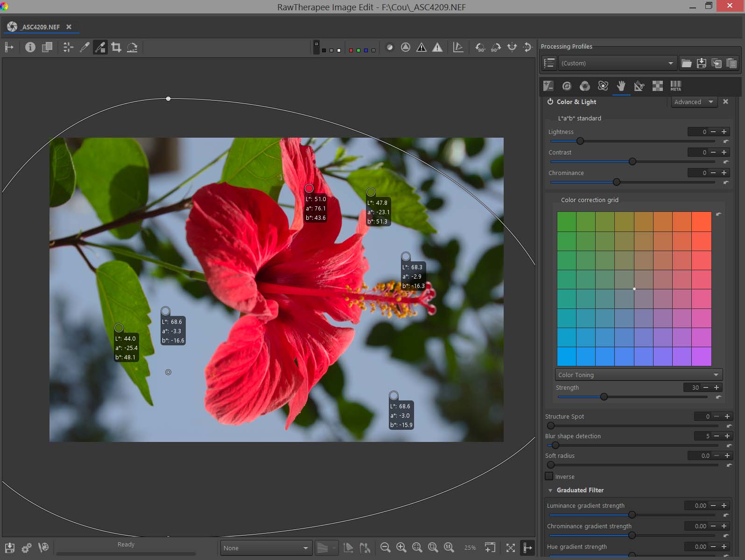Image resolution: width=745 pixels, height=560 pixels.
Task: Enable the Inverse checkbox
Action: [x=549, y=476]
